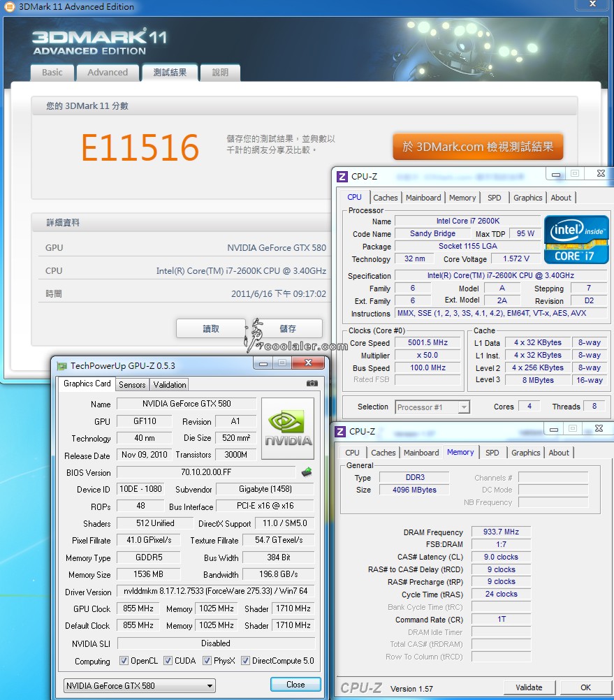This screenshot has height=700, width=614.
Task: Open Caches tab in upper CPU-Z window
Action: [386, 198]
